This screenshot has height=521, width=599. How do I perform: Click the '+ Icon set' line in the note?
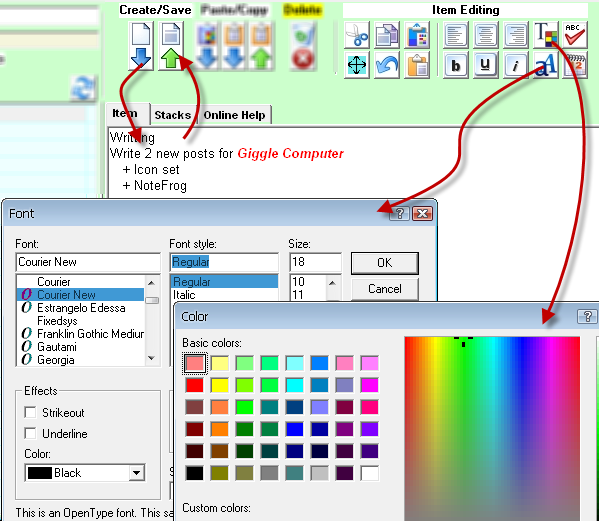[151, 170]
